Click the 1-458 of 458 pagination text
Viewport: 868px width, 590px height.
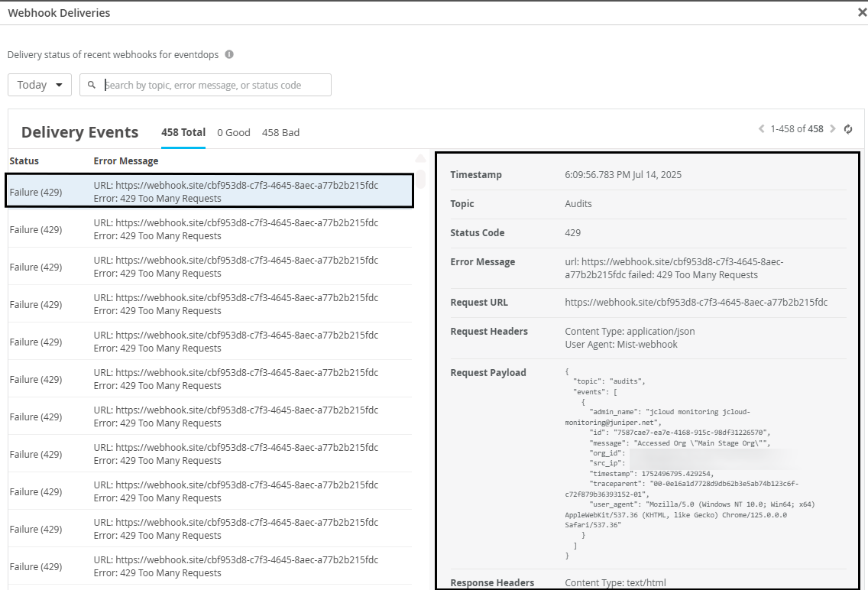point(797,129)
